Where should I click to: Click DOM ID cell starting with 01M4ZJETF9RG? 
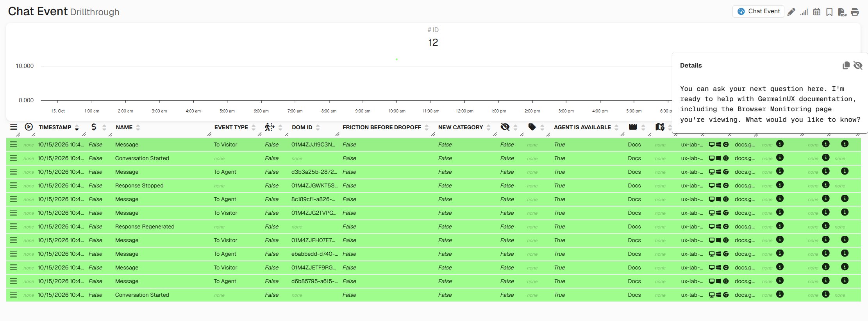[314, 267]
